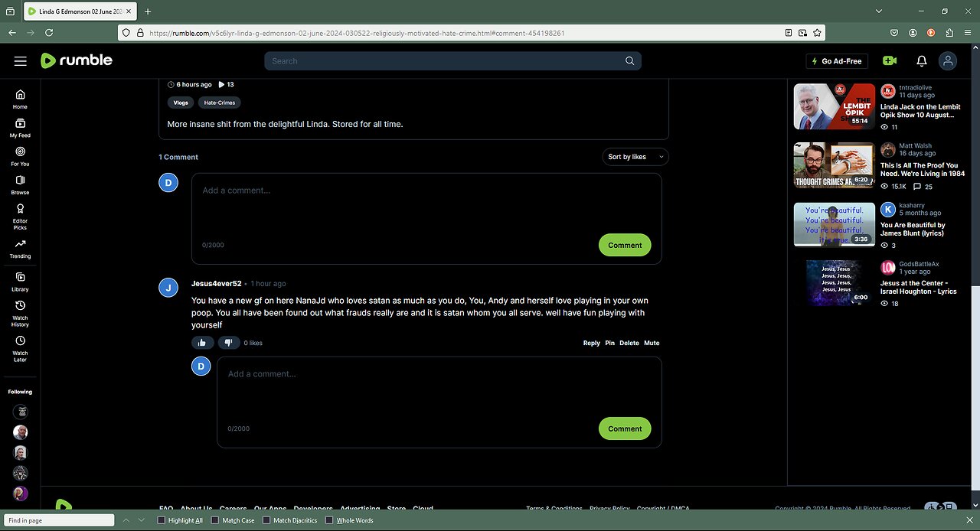Viewport: 980px width, 531px height.
Task: Like the Jesus4ever52 comment with thumbs up
Action: coord(202,343)
